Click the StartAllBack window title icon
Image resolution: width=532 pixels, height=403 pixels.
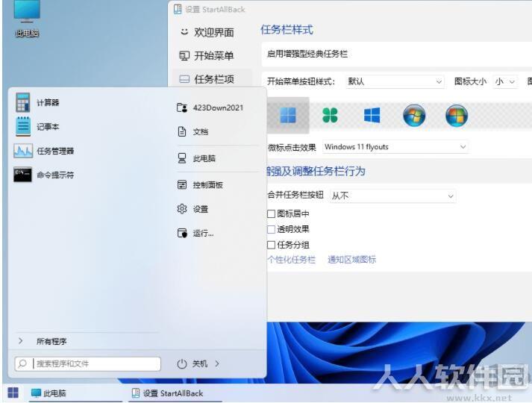pos(178,9)
